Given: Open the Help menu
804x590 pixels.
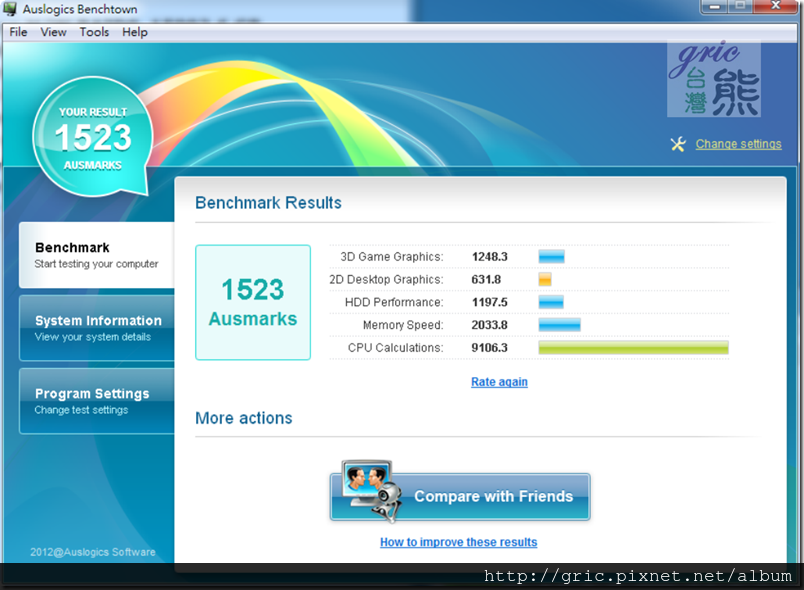Looking at the screenshot, I should pyautogui.click(x=135, y=32).
